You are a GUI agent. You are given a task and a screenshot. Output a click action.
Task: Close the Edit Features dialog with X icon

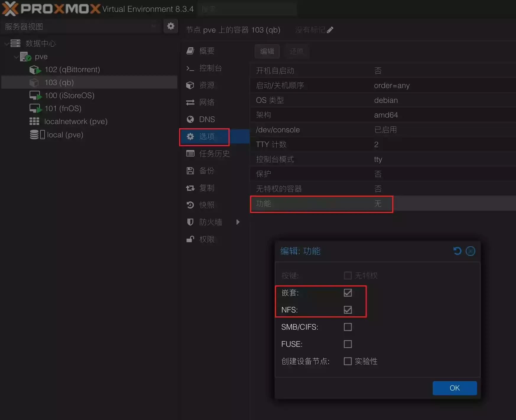470,251
